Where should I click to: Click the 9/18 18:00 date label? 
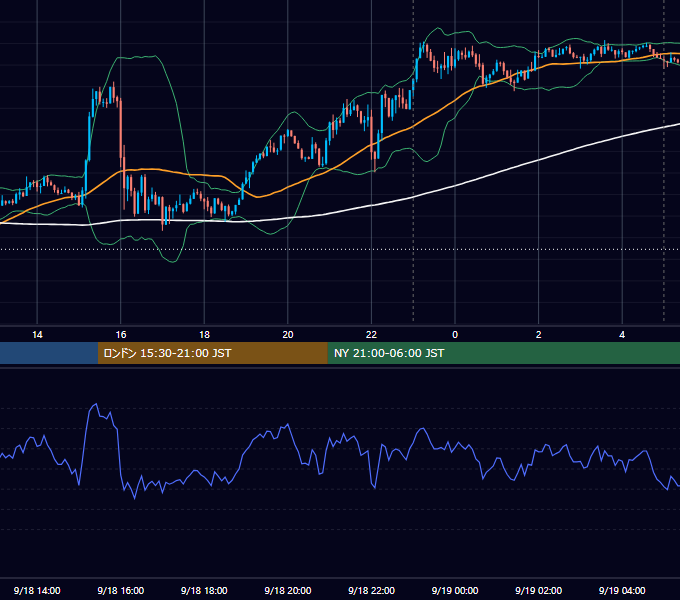204,590
